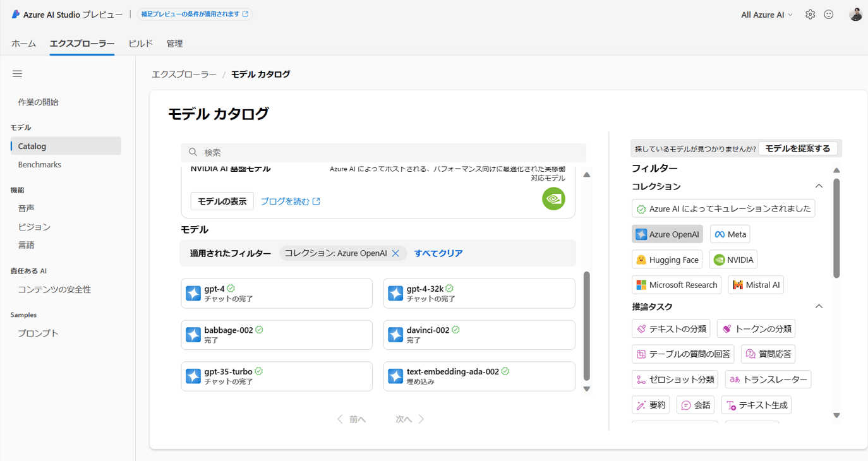
Task: Click the モデルを提案する button
Action: click(x=798, y=148)
